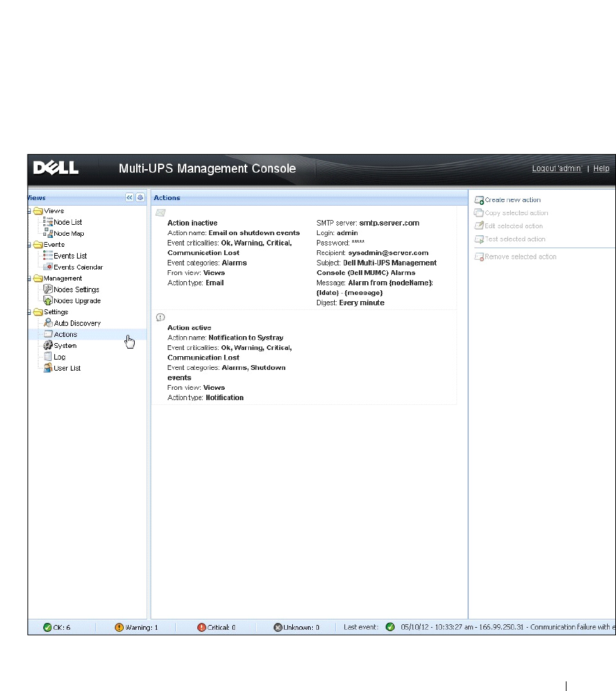The width and height of the screenshot is (616, 691).
Task: Click 'smtp.server.com' SMTP server value
Action: (389, 223)
